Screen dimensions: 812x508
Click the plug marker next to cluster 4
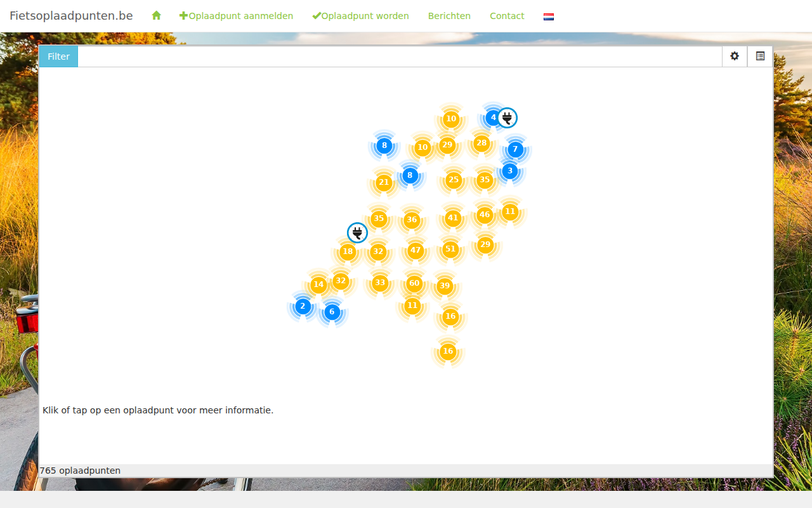(x=507, y=117)
